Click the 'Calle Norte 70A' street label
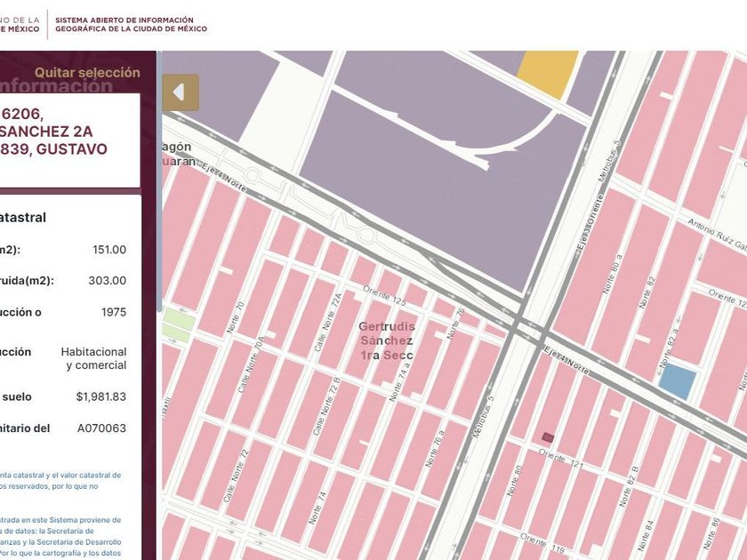The height and width of the screenshot is (560, 747). point(251,365)
